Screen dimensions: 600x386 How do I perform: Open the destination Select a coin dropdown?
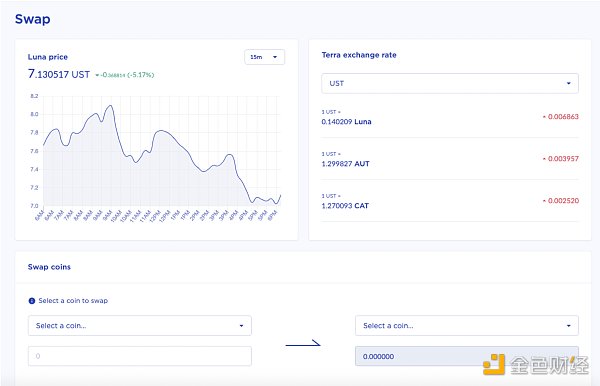(x=467, y=326)
